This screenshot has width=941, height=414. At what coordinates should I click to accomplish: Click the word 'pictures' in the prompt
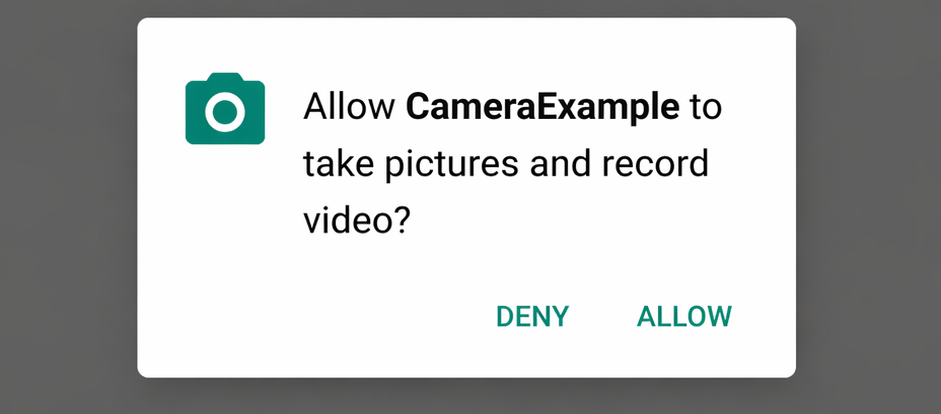click(451, 165)
